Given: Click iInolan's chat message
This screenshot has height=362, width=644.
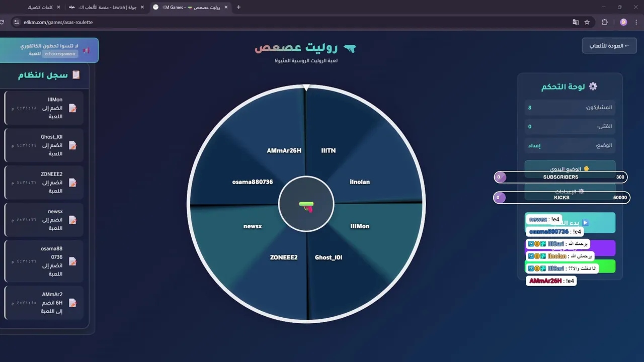Looking at the screenshot, I should coord(560,256).
